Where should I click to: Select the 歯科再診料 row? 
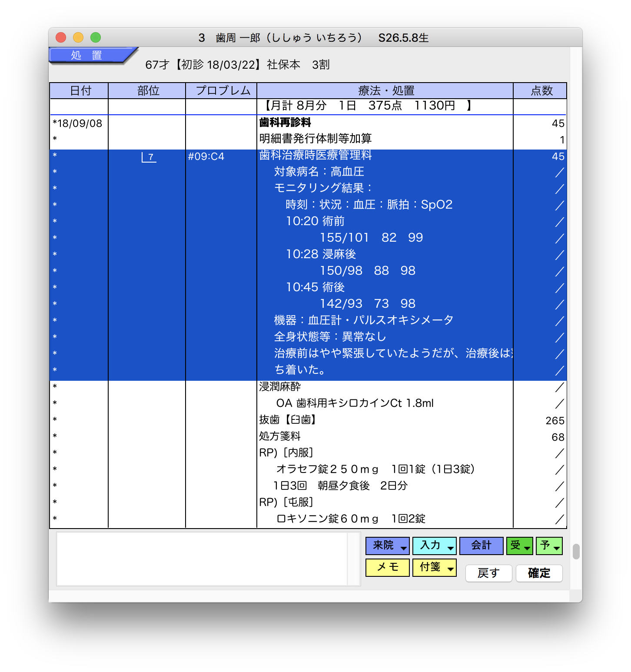pos(285,123)
